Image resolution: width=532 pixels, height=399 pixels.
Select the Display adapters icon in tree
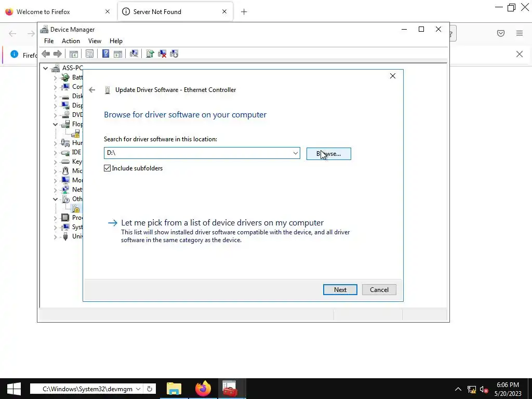pyautogui.click(x=65, y=105)
